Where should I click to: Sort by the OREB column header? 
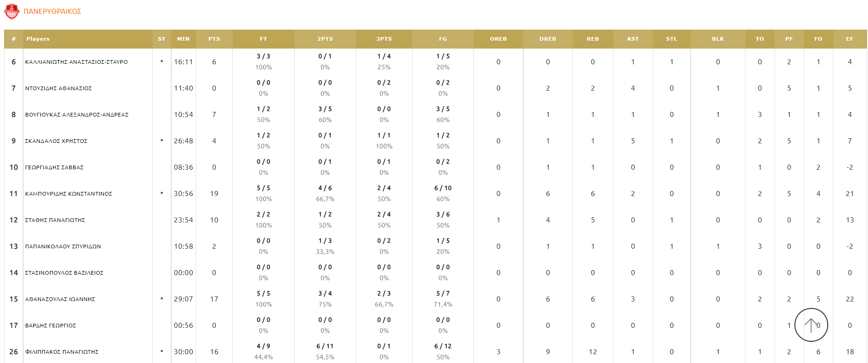point(498,39)
